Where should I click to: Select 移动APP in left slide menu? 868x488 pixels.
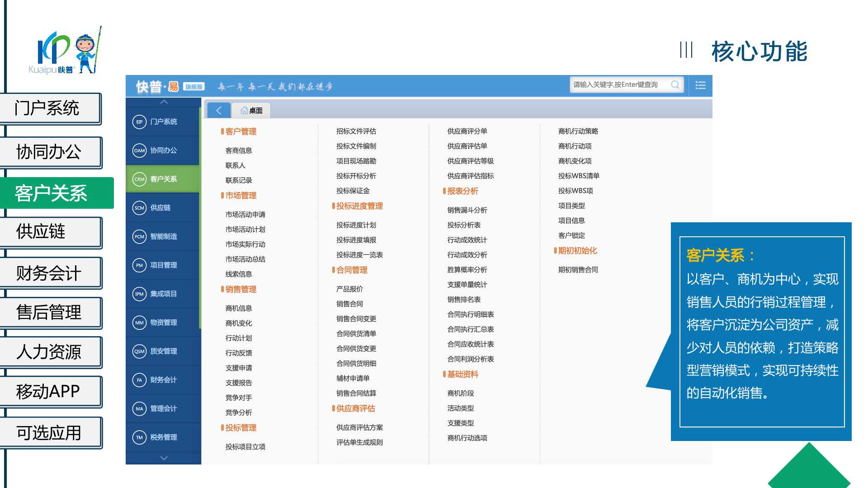(x=48, y=392)
